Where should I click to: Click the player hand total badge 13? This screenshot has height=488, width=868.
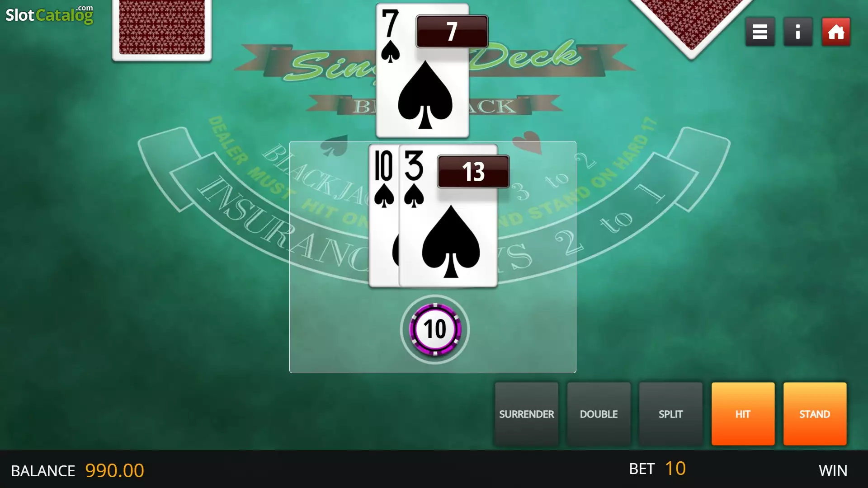(473, 172)
